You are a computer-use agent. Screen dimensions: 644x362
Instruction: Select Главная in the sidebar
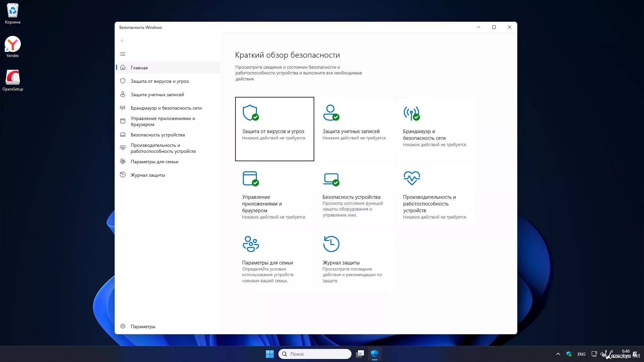click(x=139, y=68)
